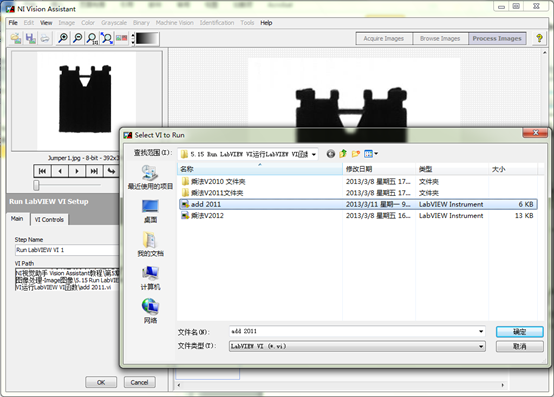Sort files by date modified column header
The height and width of the screenshot is (397, 554).
pyautogui.click(x=379, y=169)
